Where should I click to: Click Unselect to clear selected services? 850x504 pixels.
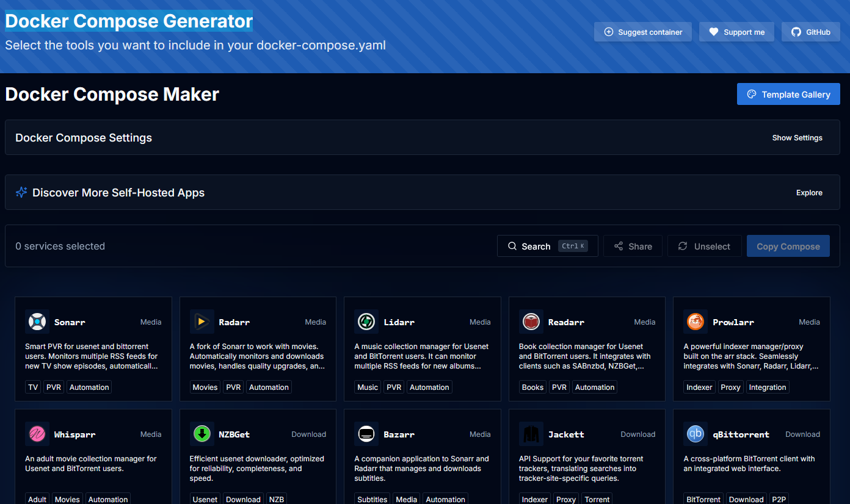[x=704, y=247]
